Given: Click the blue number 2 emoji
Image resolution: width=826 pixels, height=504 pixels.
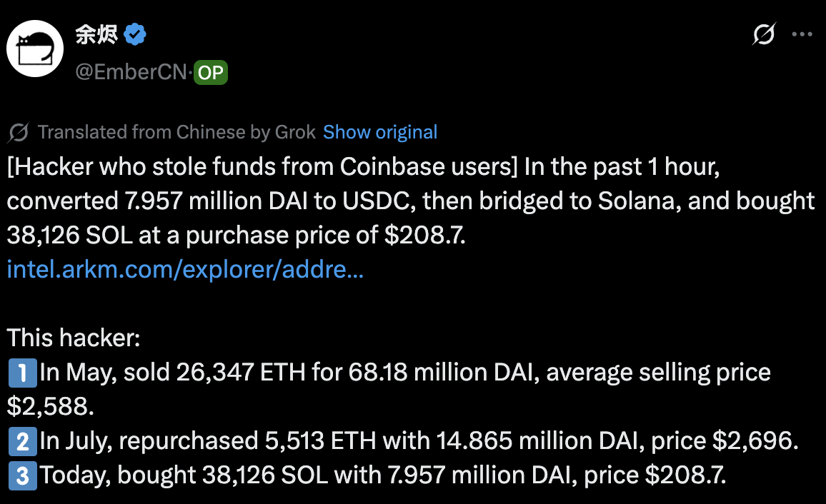Looking at the screenshot, I should (21, 442).
